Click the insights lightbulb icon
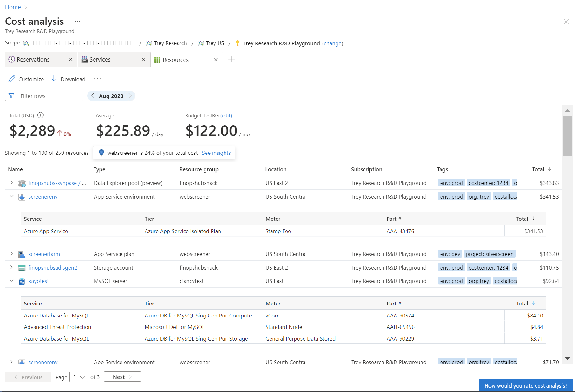The image size is (575, 392). (101, 153)
